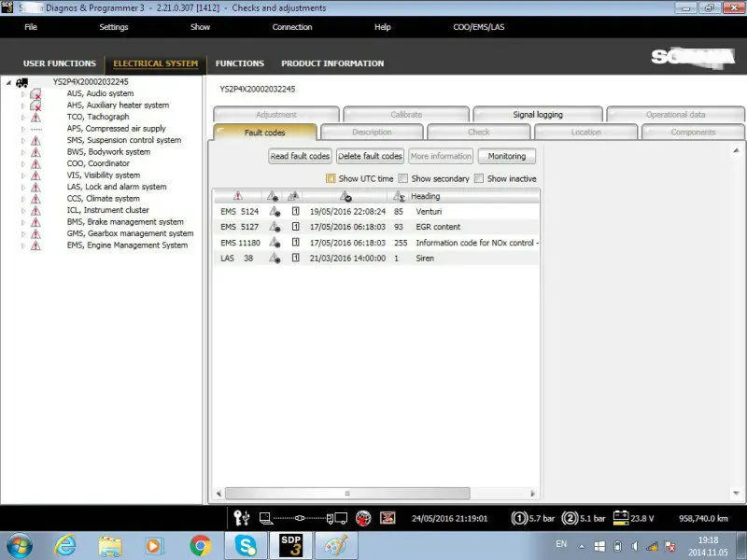The height and width of the screenshot is (560, 747).
Task: Click the computer-to-vehicle connection status icon
Action: 303,518
